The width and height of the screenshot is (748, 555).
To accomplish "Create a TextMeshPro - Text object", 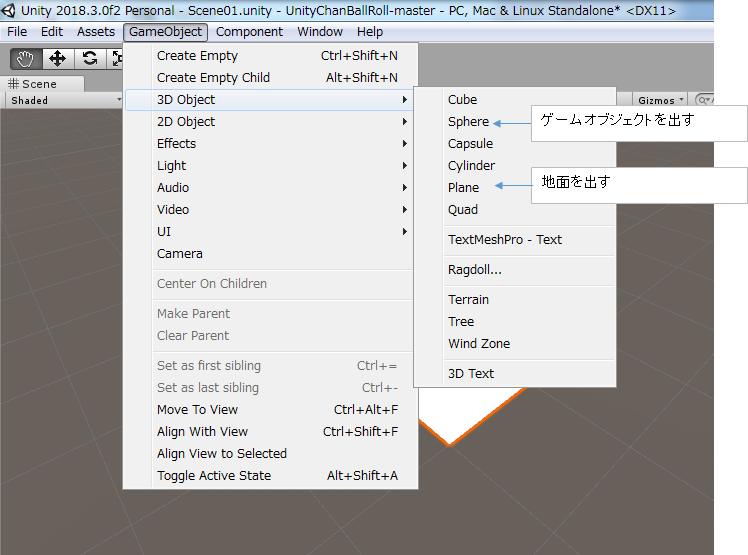I will [x=515, y=240].
